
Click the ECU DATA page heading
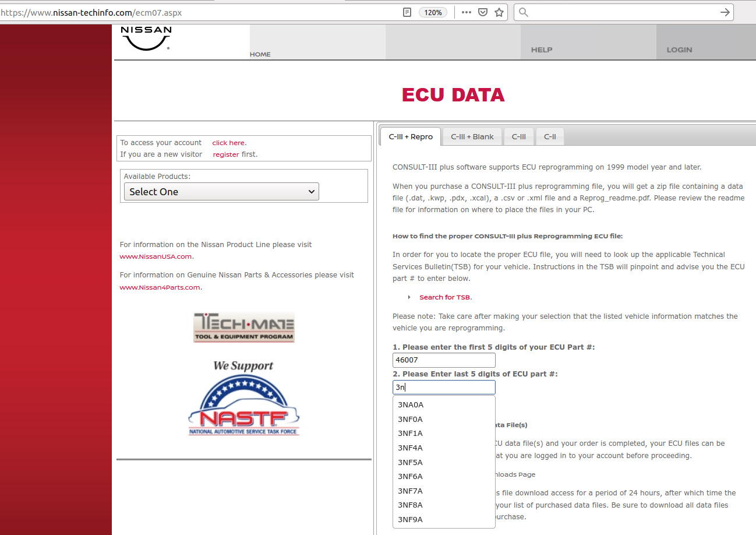[453, 95]
